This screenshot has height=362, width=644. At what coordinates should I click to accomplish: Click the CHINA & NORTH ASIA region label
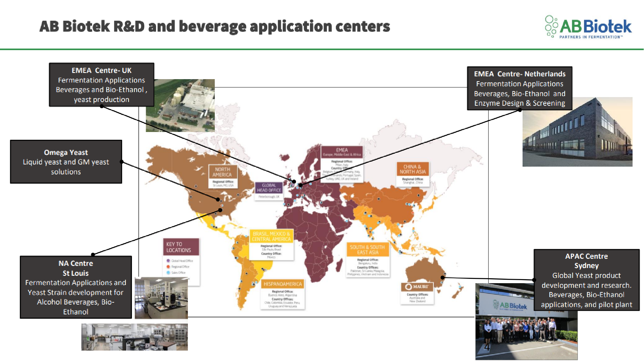click(x=413, y=169)
